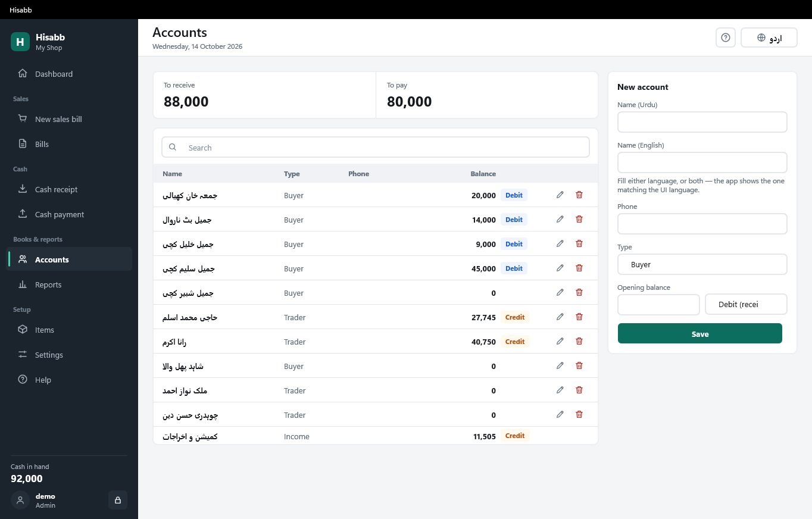Viewport: 812px width, 519px height.
Task: Click the Phone input field
Action: point(702,224)
